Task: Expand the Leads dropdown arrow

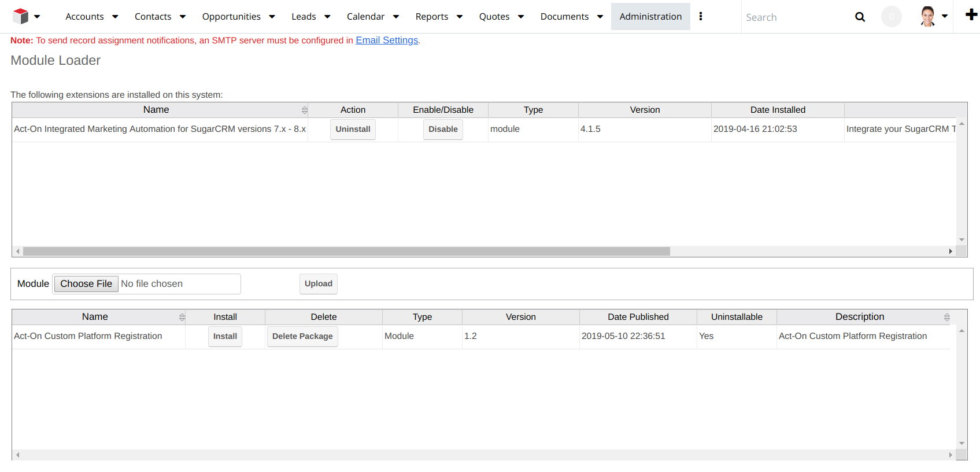Action: tap(327, 17)
